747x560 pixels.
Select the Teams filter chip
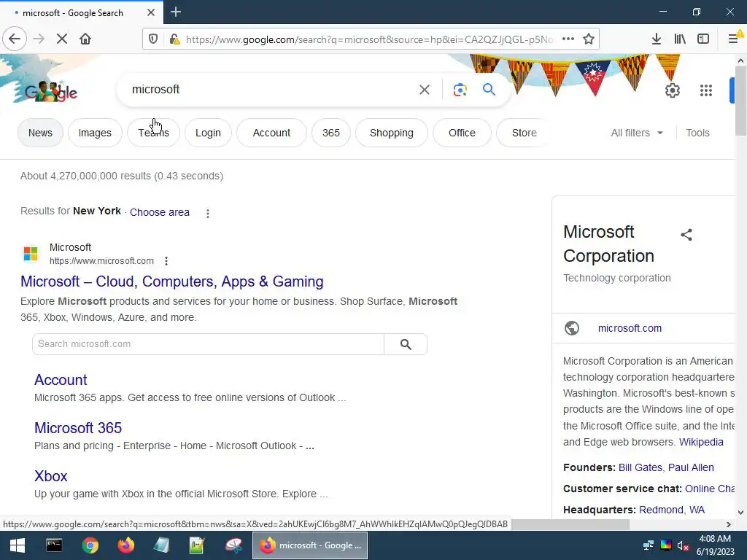coord(153,133)
